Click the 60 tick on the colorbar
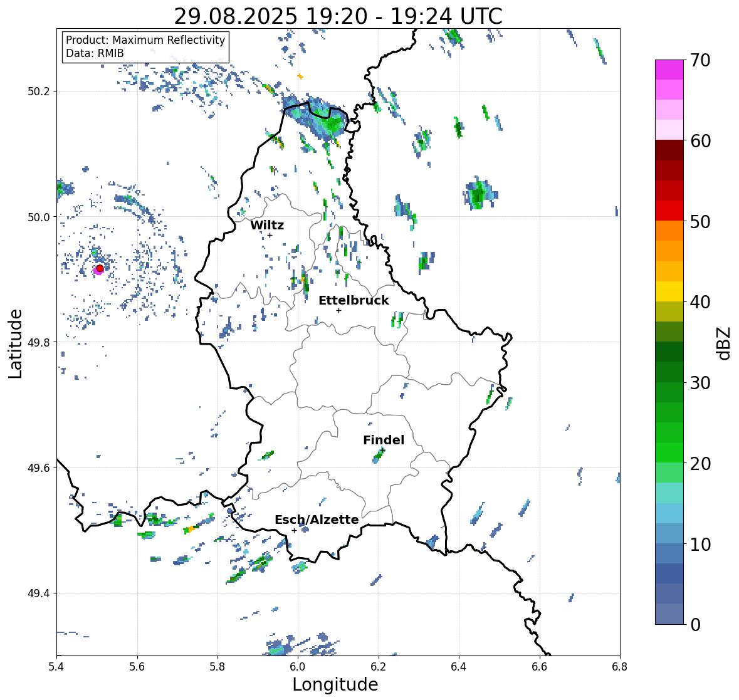This screenshot has height=700, width=739. [700, 141]
